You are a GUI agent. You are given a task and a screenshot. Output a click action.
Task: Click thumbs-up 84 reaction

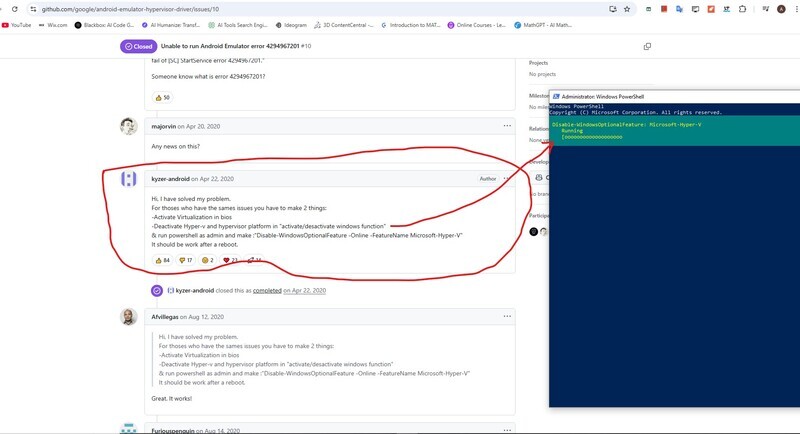(x=162, y=260)
